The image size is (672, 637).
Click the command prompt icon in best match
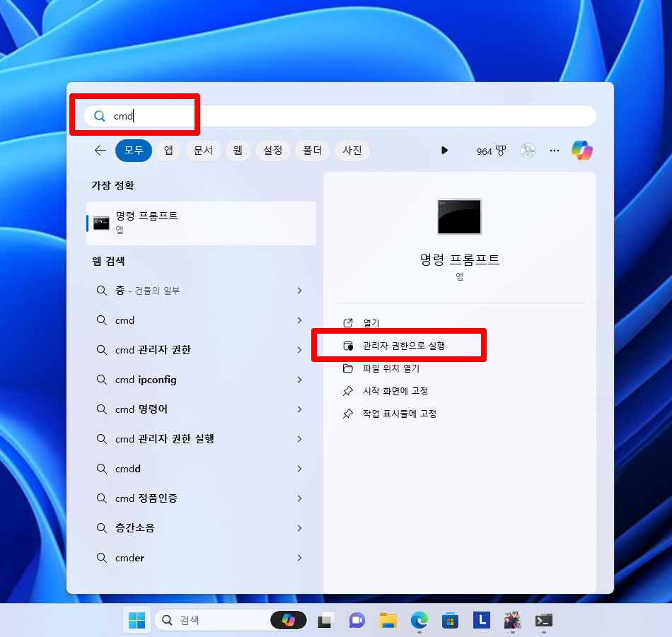point(101,223)
